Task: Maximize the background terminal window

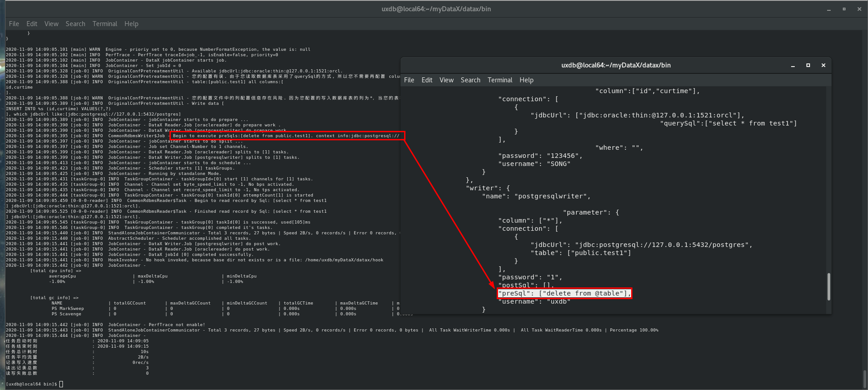Action: pyautogui.click(x=844, y=9)
